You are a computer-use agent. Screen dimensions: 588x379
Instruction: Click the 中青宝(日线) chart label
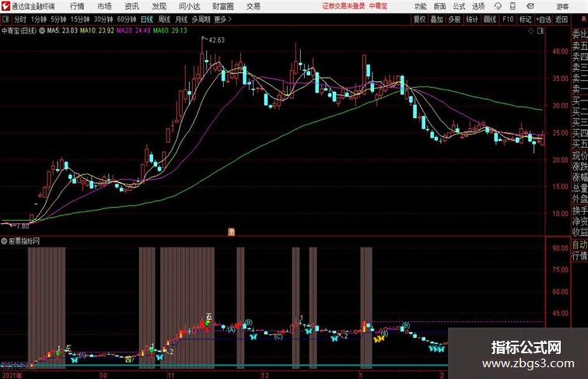(19, 30)
